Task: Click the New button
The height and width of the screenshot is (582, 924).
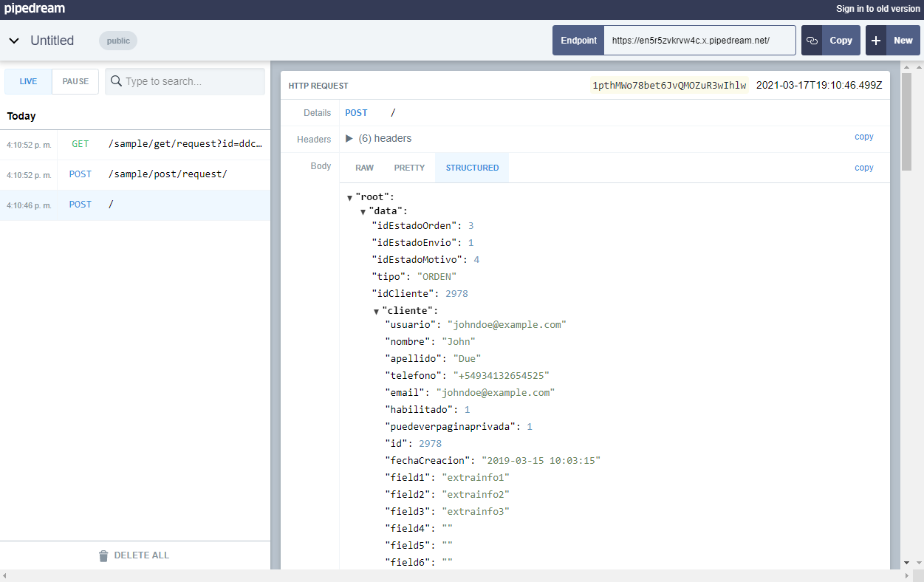Action: coord(893,41)
